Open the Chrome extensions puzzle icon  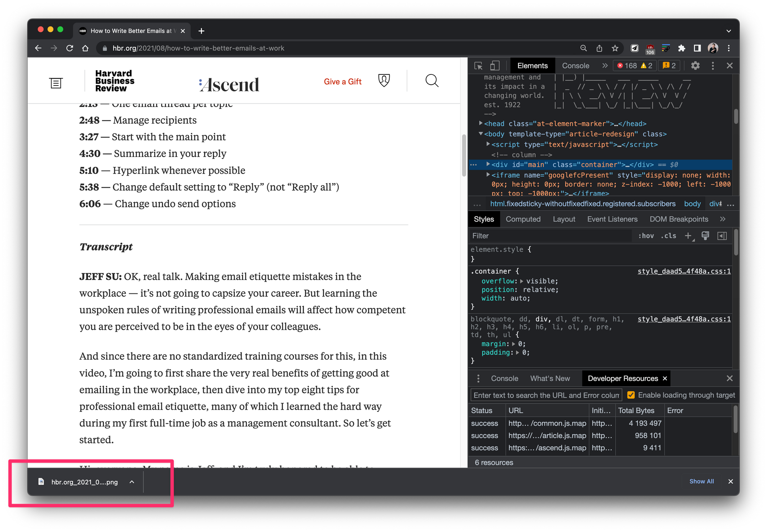(x=681, y=48)
